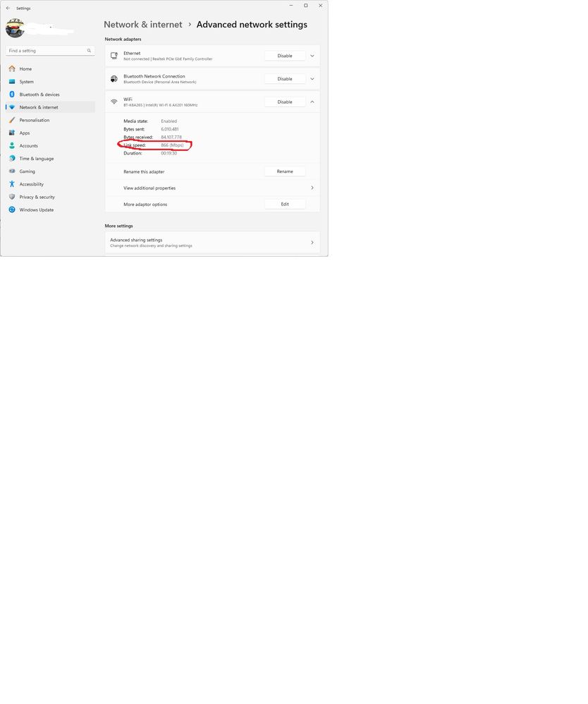Click the back arrow in Settings
The width and height of the screenshot is (588, 704).
8,8
